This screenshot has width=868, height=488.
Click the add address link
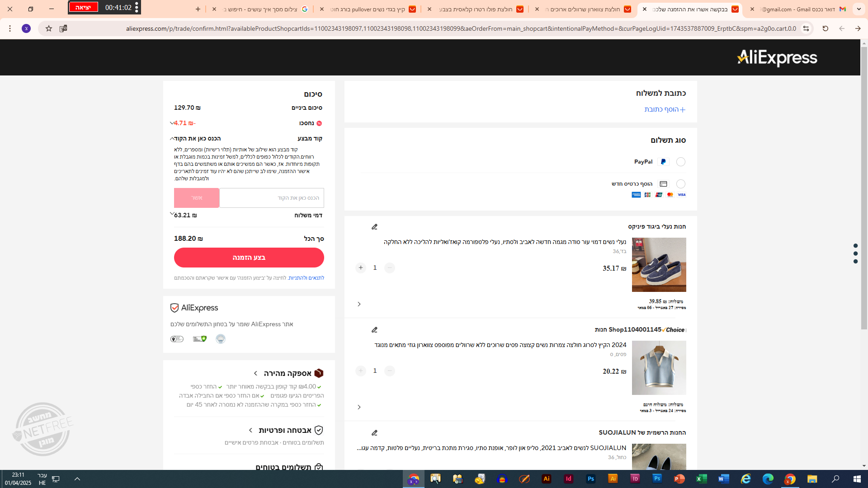665,109
